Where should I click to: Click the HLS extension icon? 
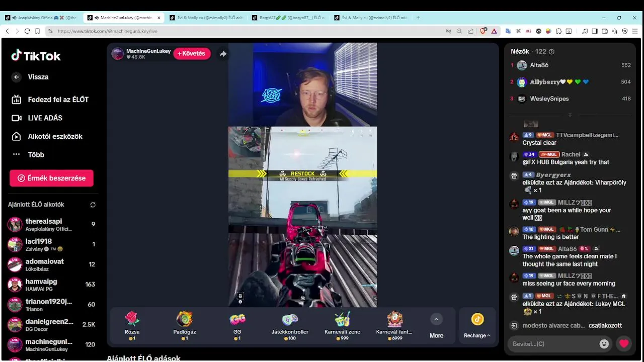coord(528,31)
